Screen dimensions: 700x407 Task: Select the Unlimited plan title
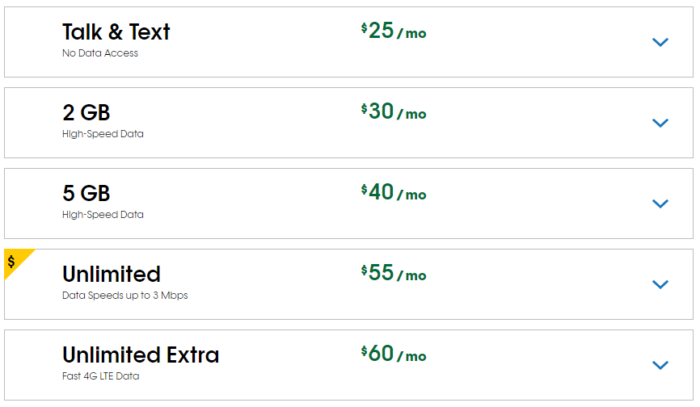(x=112, y=274)
